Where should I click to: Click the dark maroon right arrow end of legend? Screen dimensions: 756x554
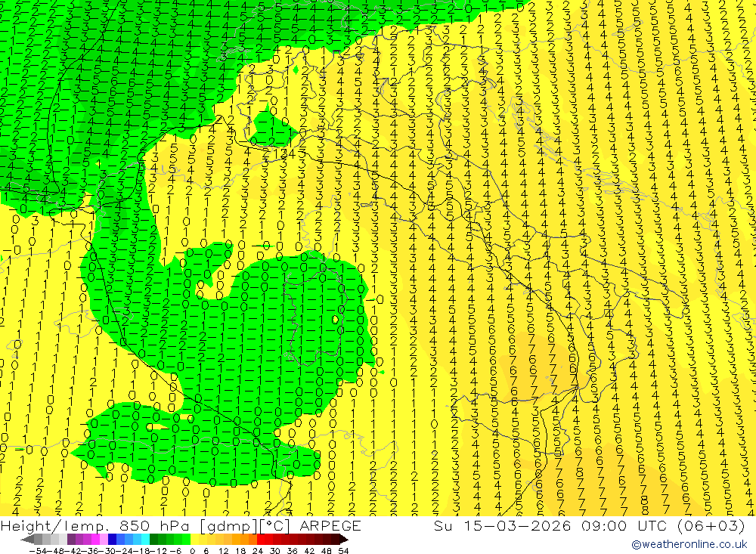point(344,540)
